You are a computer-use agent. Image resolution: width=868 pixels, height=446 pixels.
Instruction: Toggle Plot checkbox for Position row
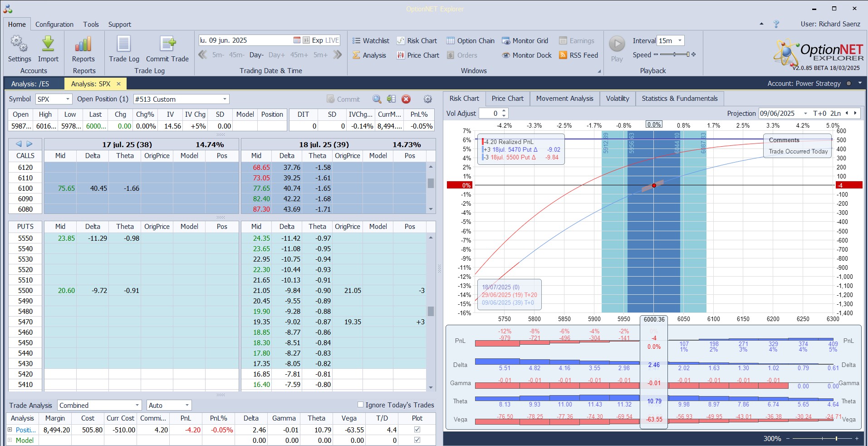tap(417, 430)
